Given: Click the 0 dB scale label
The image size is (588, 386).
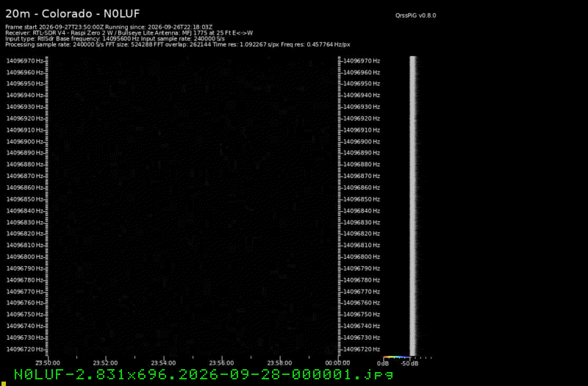Looking at the screenshot, I should point(383,363).
